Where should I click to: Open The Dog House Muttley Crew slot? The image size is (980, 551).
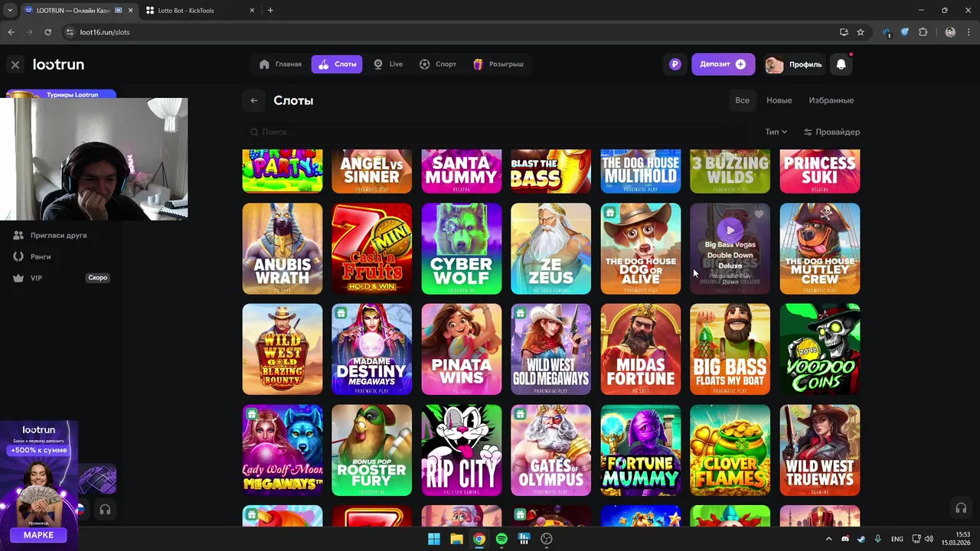click(x=820, y=249)
